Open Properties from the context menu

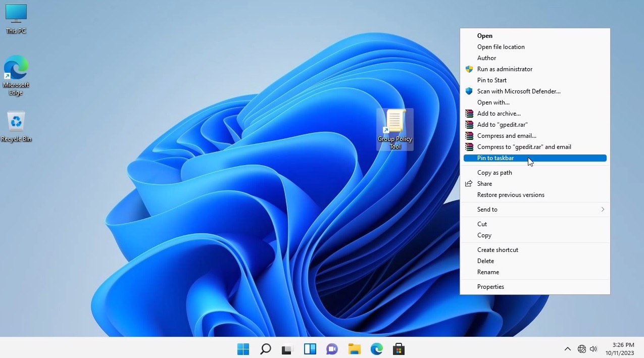535,287
